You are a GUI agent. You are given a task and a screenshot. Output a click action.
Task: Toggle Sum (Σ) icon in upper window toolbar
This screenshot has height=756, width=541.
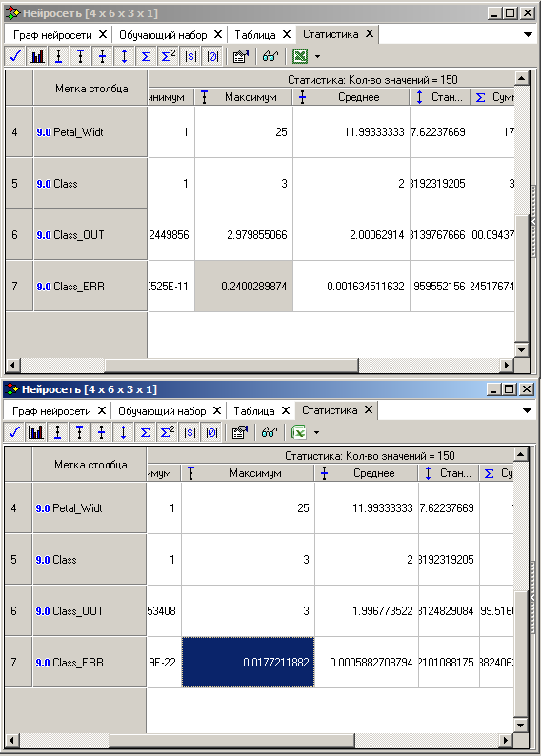(146, 56)
